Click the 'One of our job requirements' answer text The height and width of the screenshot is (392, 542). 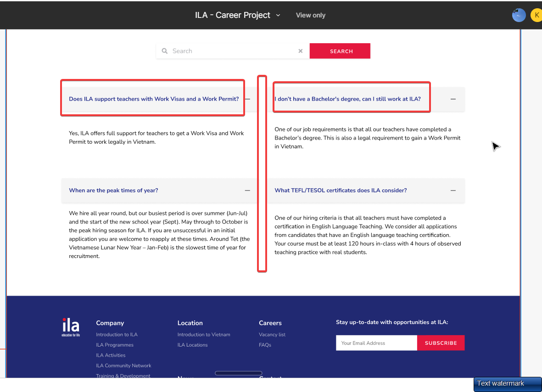368,138
